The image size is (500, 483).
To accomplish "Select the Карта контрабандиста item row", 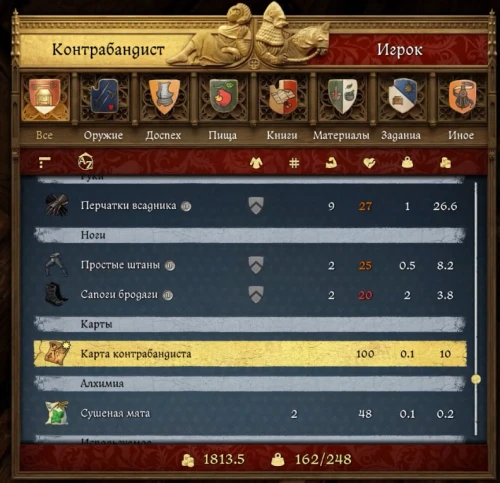I will point(250,354).
